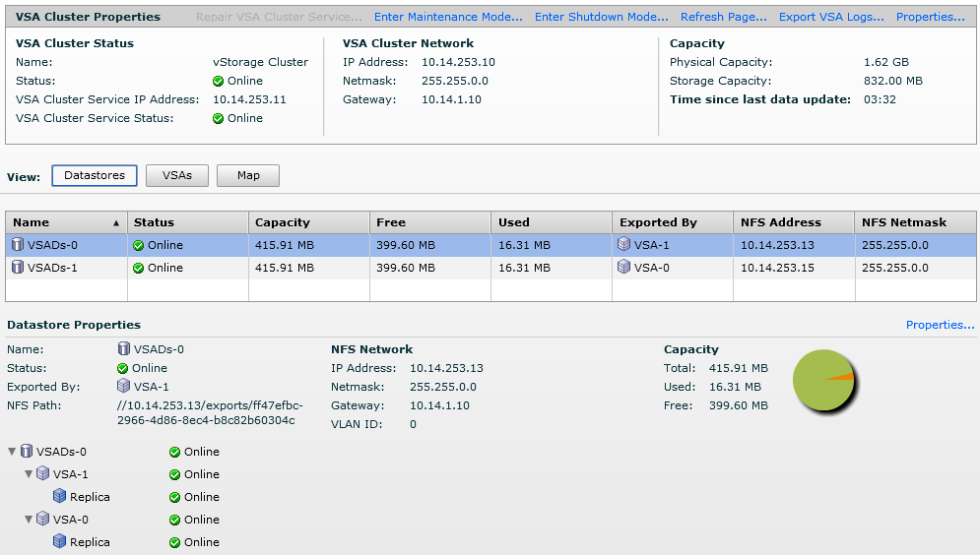Image resolution: width=980 pixels, height=555 pixels.
Task: Click Physical Capacity value 1.62 GB
Action: [886, 62]
